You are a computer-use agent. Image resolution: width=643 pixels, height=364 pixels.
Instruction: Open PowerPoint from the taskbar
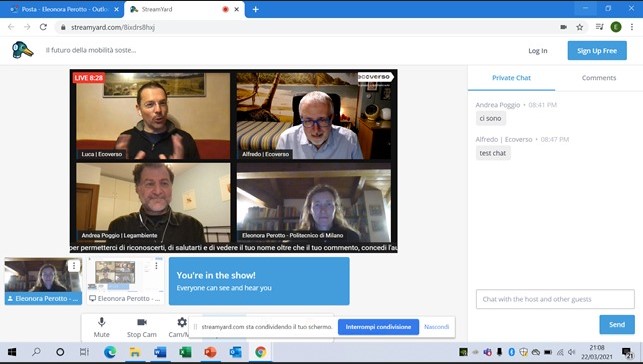[x=210, y=352]
